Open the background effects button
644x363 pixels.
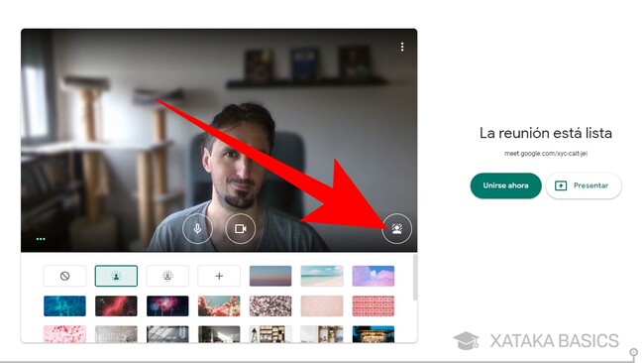[396, 228]
